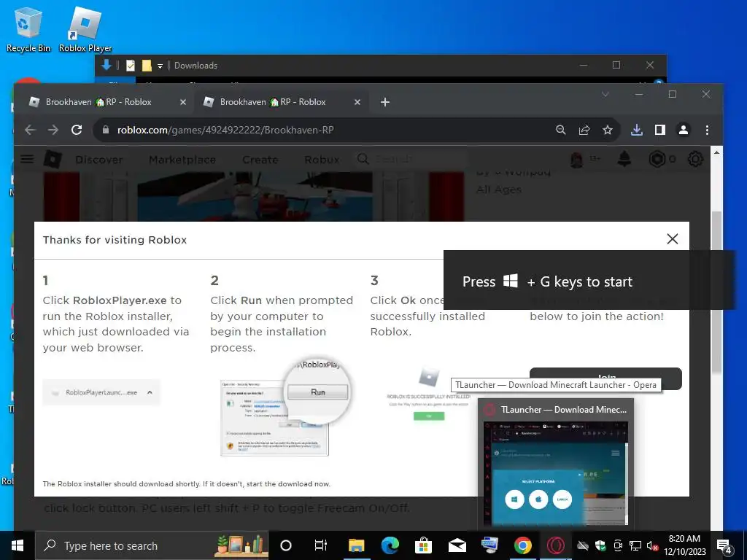The image size is (747, 560).
Task: Click the muted volume tray icon
Action: tap(652, 545)
